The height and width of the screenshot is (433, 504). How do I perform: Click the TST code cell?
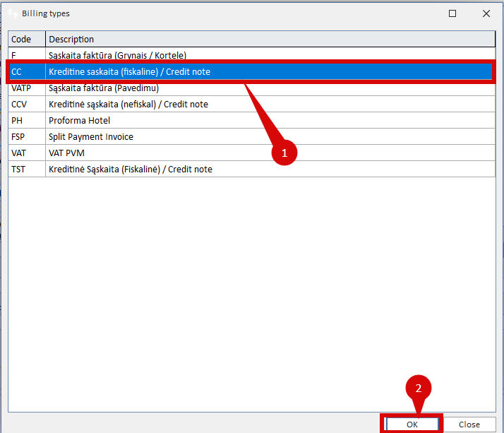27,169
